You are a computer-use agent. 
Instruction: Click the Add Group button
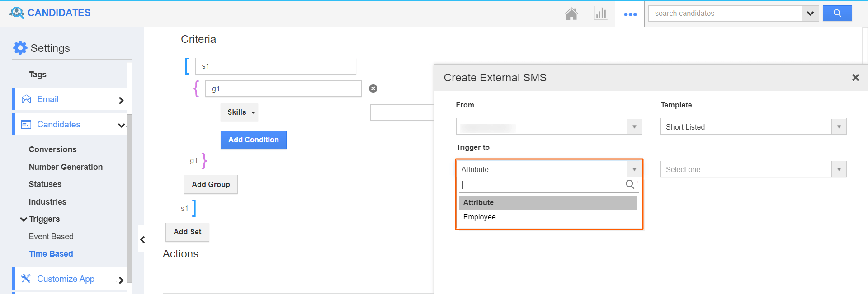(x=211, y=184)
